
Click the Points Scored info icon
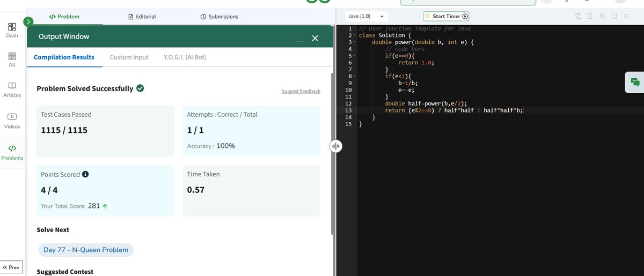85,174
